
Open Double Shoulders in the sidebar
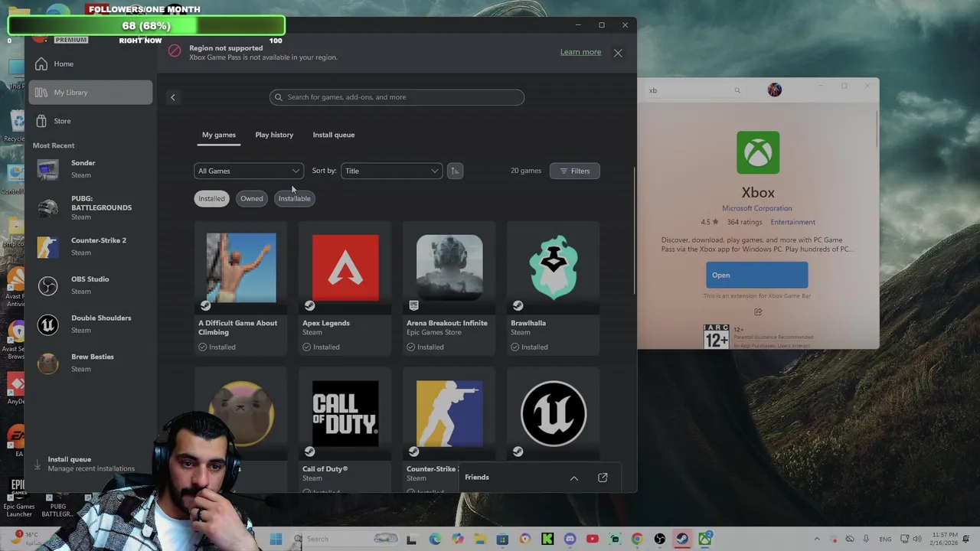(90, 324)
